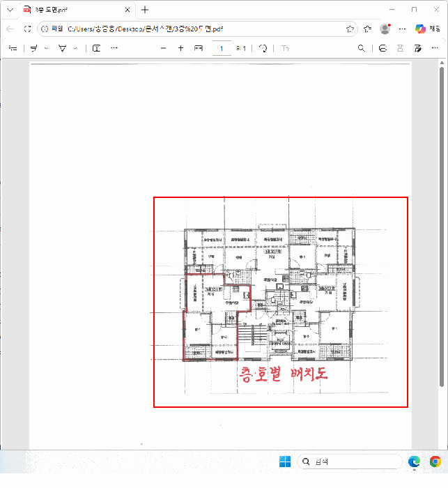This screenshot has width=448, height=488.
Task: Go back to previous page
Action: click(x=10, y=29)
